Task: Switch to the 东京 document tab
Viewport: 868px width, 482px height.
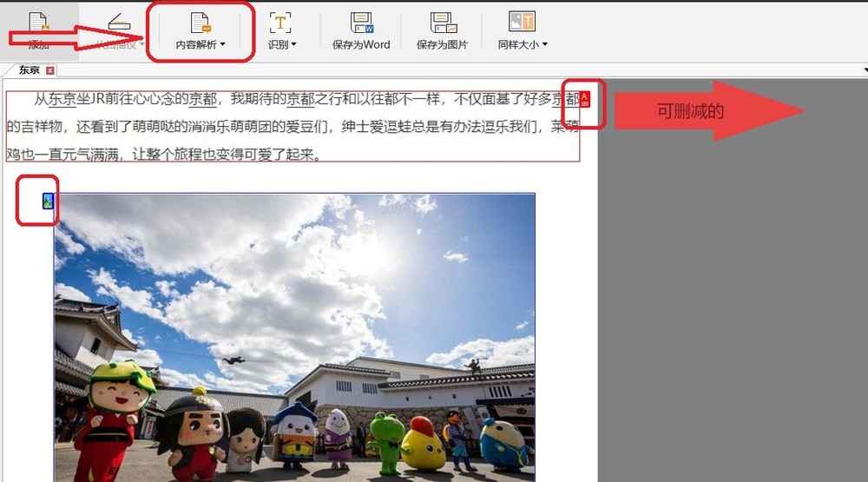Action: (x=30, y=69)
